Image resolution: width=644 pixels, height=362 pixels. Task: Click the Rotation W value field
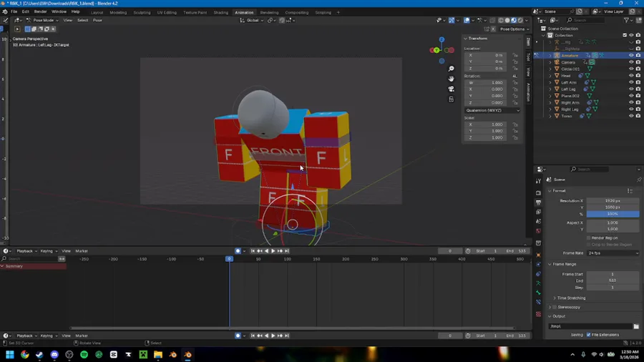tap(485, 82)
